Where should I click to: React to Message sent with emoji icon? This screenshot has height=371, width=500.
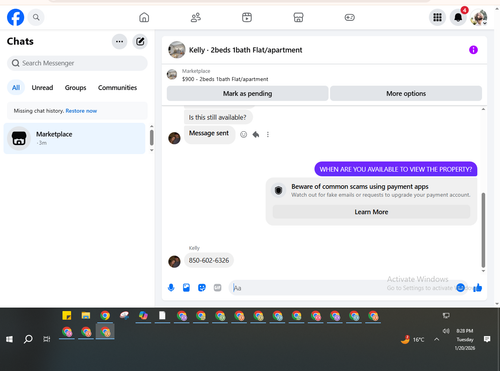244,134
